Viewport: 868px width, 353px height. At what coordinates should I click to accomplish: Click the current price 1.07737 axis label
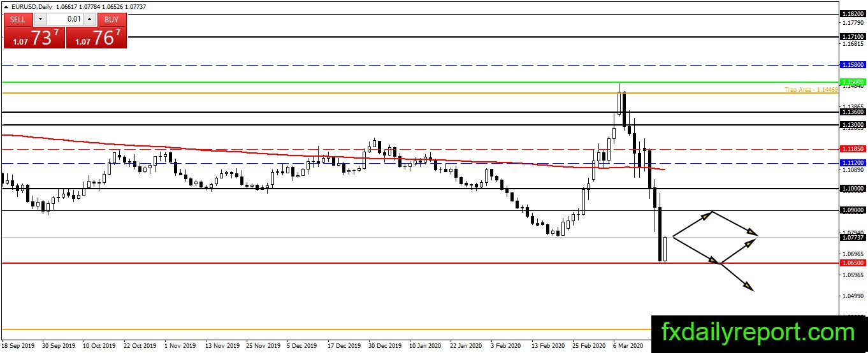[853, 238]
